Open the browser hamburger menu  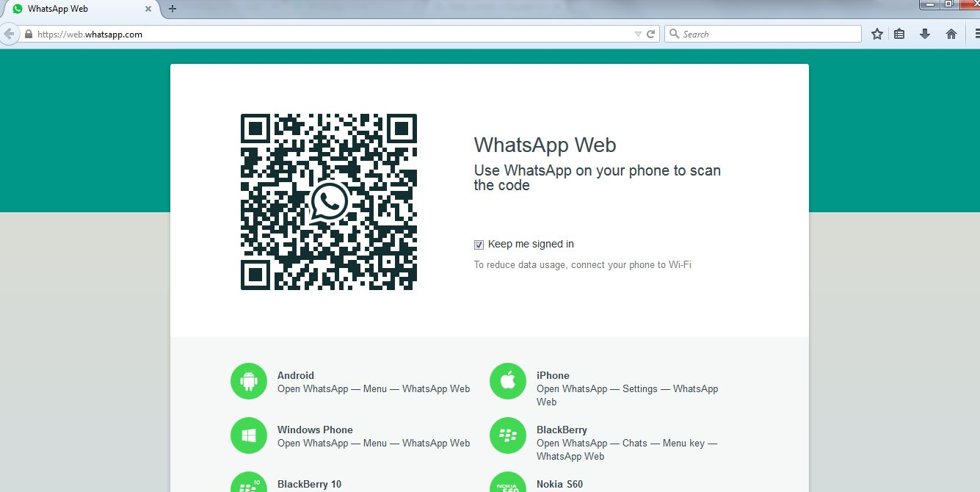point(976,34)
